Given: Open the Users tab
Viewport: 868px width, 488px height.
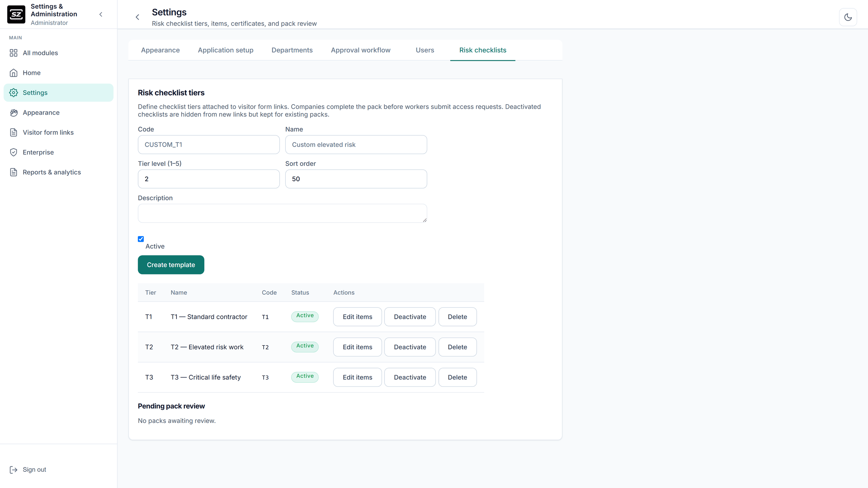Looking at the screenshot, I should 425,50.
